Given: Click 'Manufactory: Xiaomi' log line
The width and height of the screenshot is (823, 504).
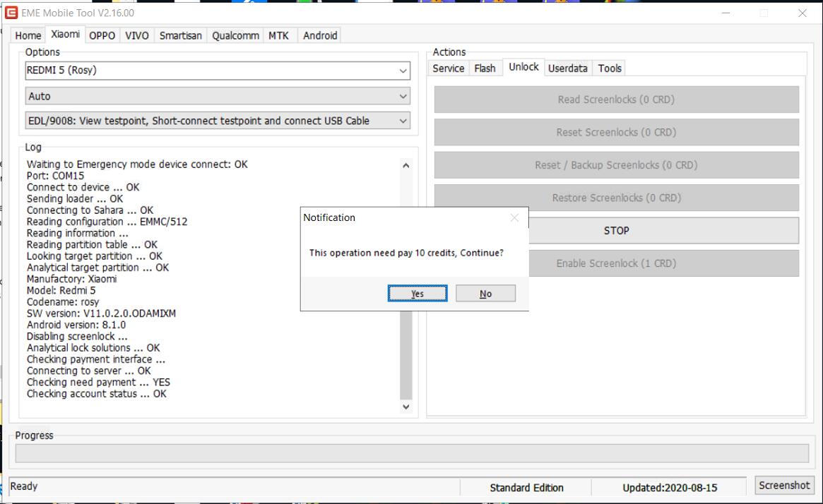Looking at the screenshot, I should pyautogui.click(x=71, y=279).
